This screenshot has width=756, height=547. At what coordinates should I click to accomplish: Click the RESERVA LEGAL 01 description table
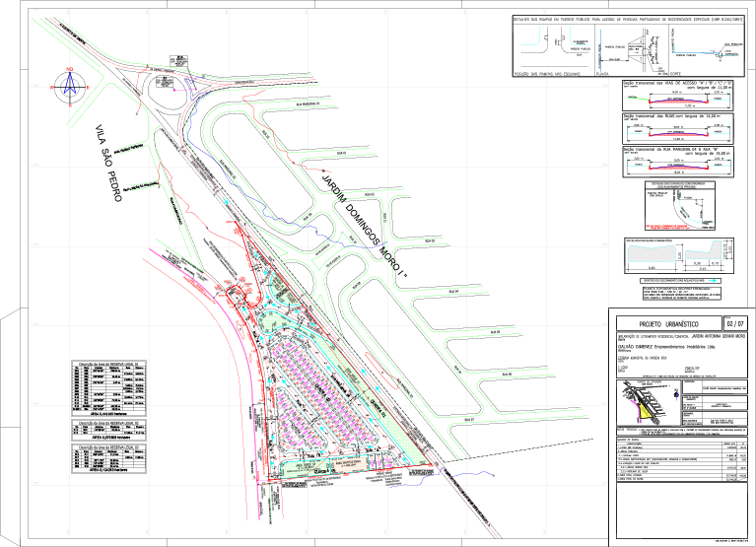coord(108,388)
